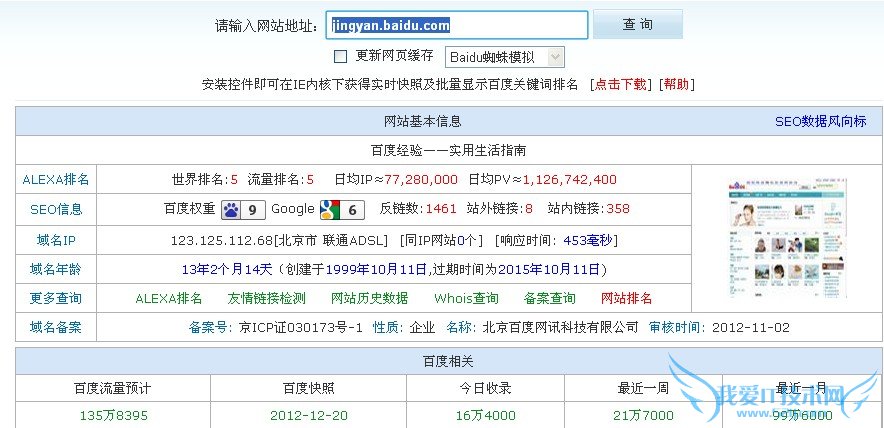Click internal links count 358

click(618, 209)
